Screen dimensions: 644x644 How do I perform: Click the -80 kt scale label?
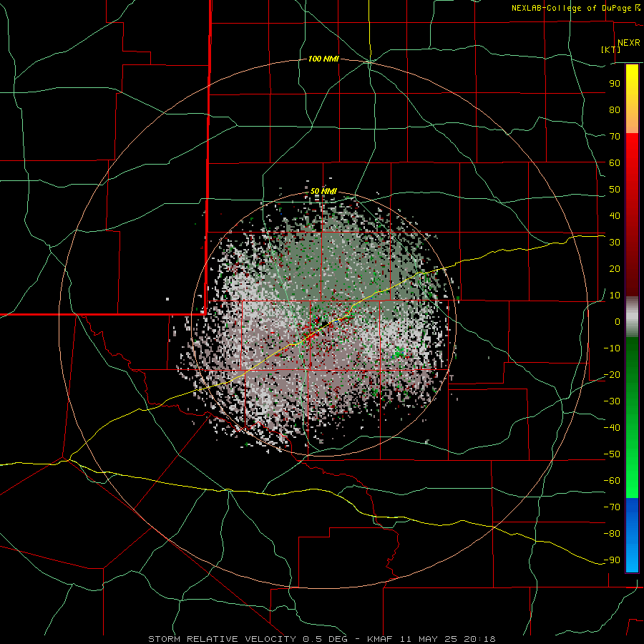pos(612,534)
